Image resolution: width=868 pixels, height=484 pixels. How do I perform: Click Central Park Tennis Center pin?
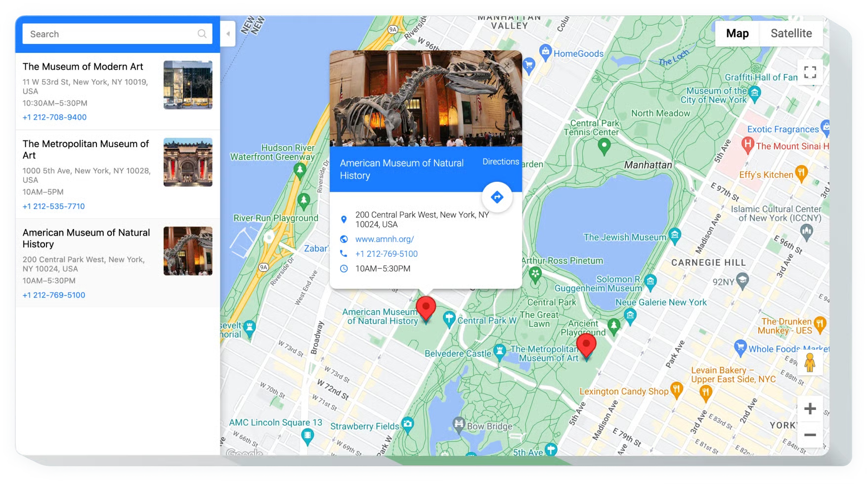(604, 146)
